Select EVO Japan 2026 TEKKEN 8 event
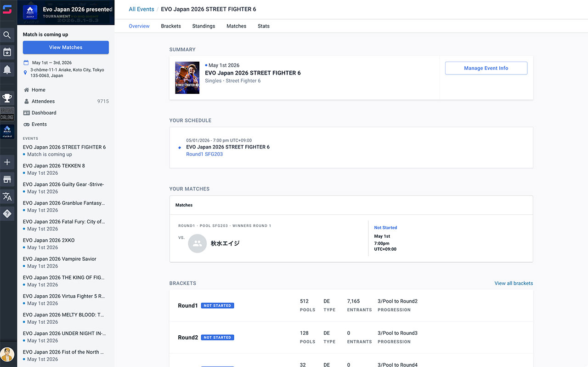Screen dimensions: 588x367 point(54,166)
